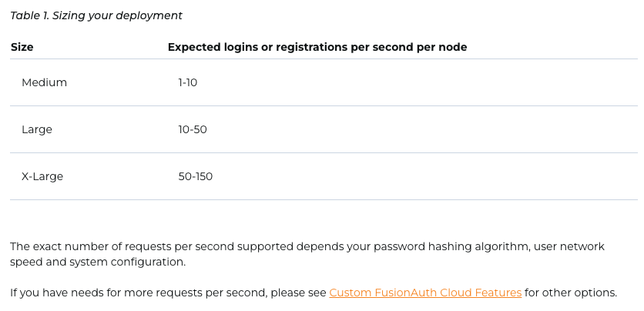Click the 'Size' column header

22,47
